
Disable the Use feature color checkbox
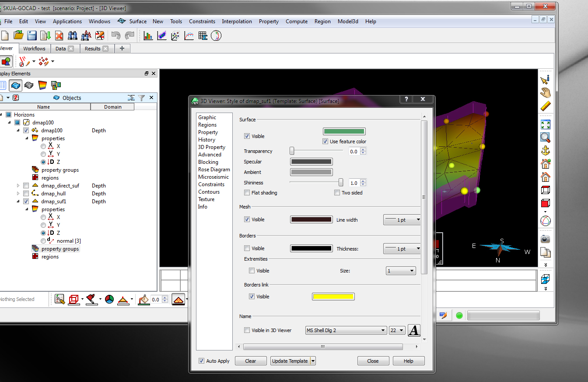click(x=325, y=141)
